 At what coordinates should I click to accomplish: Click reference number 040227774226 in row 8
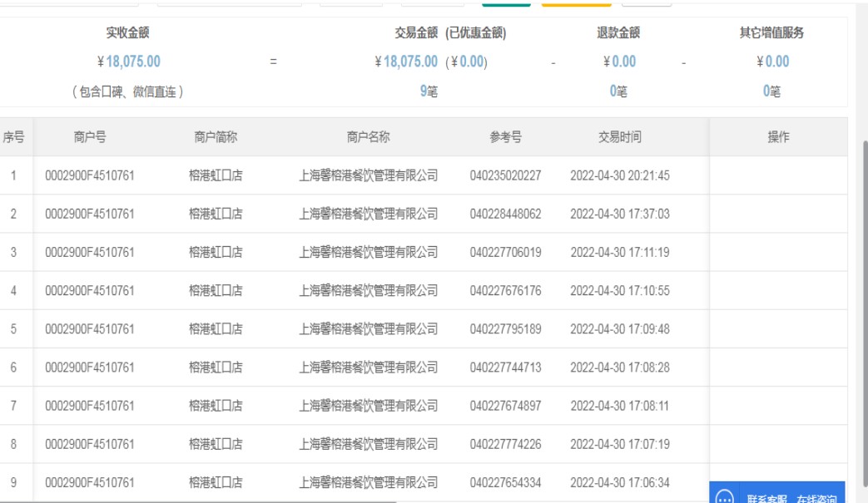click(x=505, y=444)
